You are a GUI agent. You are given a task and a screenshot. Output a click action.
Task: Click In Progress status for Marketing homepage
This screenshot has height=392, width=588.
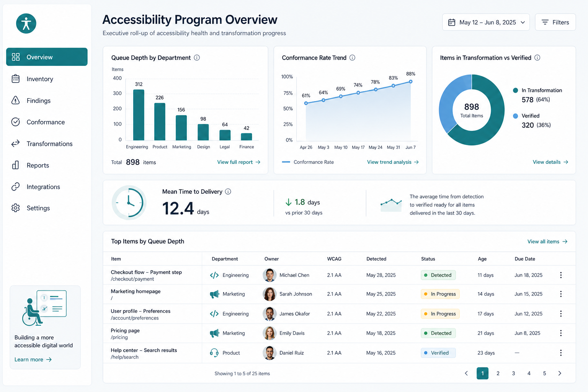coord(440,294)
